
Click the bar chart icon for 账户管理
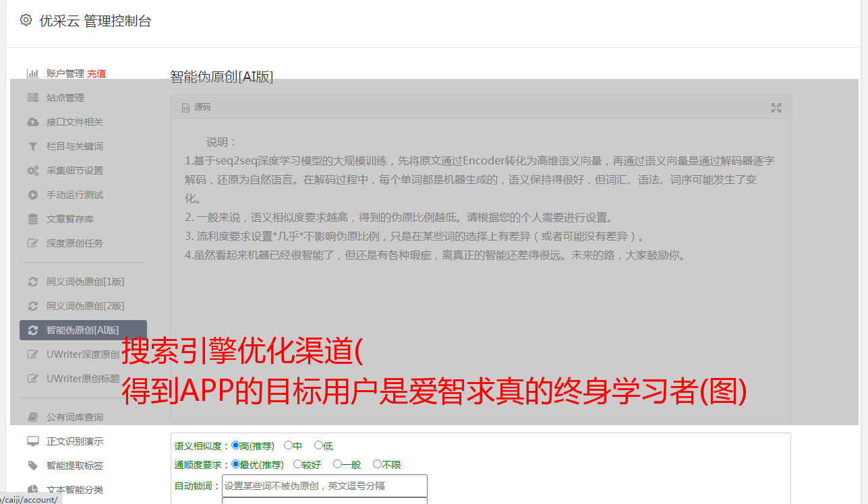pos(32,73)
